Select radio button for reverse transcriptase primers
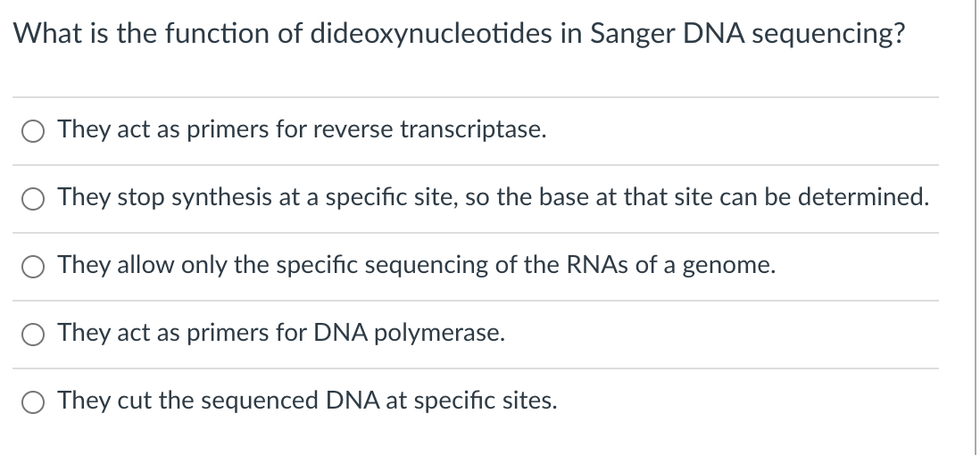980x455 pixels. [32, 131]
